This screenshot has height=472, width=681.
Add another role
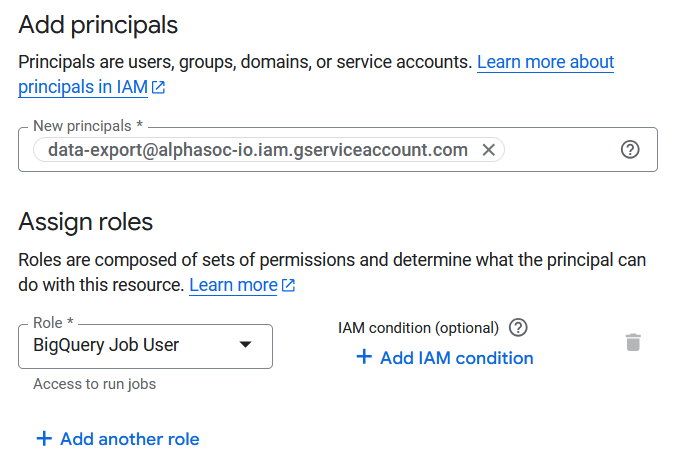[x=118, y=439]
